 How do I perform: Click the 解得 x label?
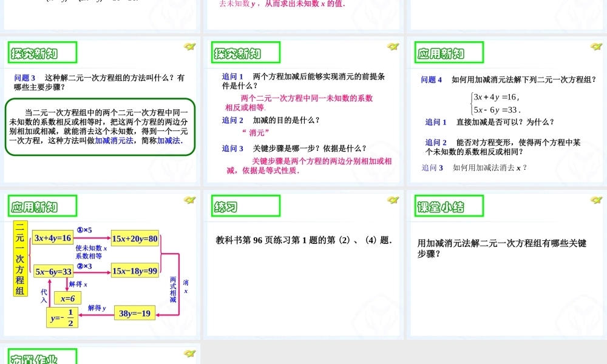78,285
